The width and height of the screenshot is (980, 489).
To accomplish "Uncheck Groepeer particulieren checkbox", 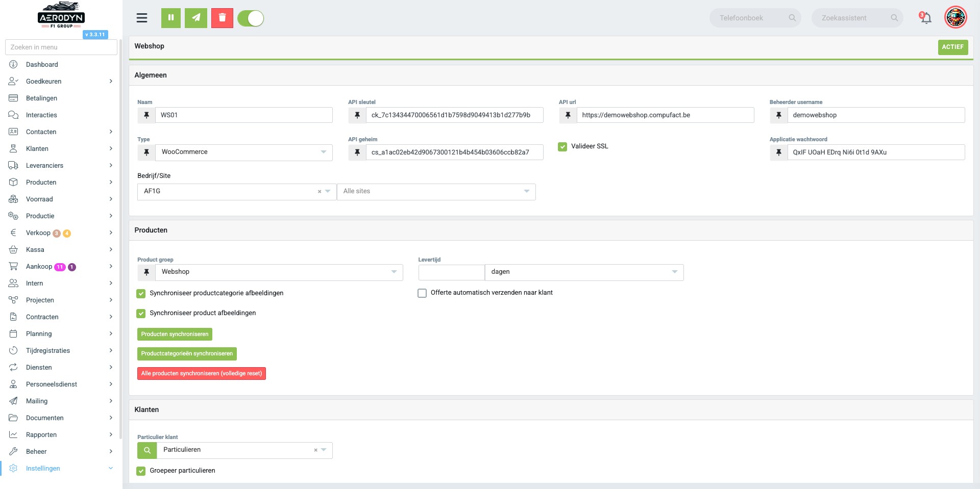I will point(141,471).
